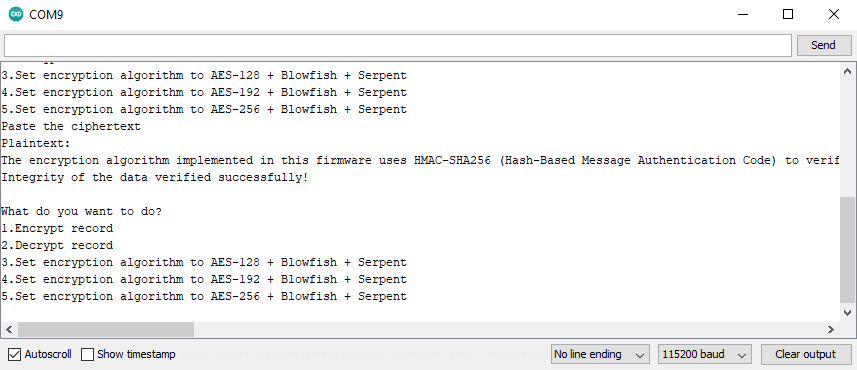This screenshot has width=857, height=370.
Task: Click the Clear output button
Action: [x=806, y=354]
